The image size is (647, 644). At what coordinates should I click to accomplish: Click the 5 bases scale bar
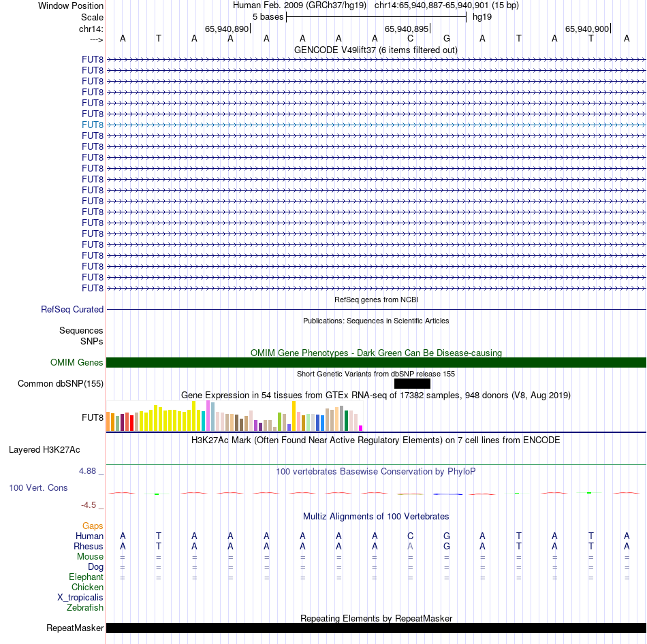click(377, 17)
